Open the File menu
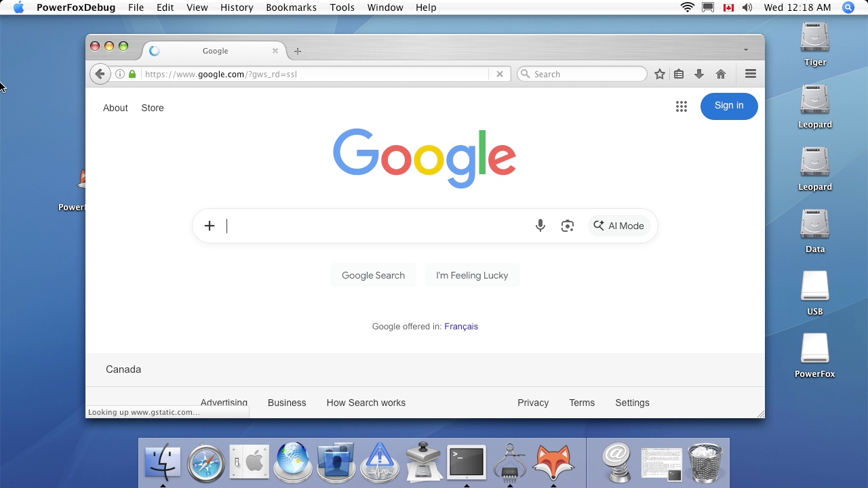 tap(136, 7)
